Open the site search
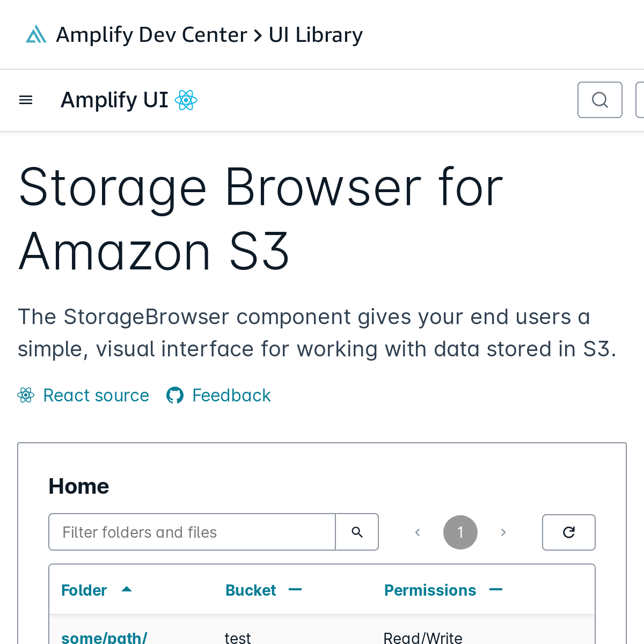The width and height of the screenshot is (644, 644). (x=599, y=99)
